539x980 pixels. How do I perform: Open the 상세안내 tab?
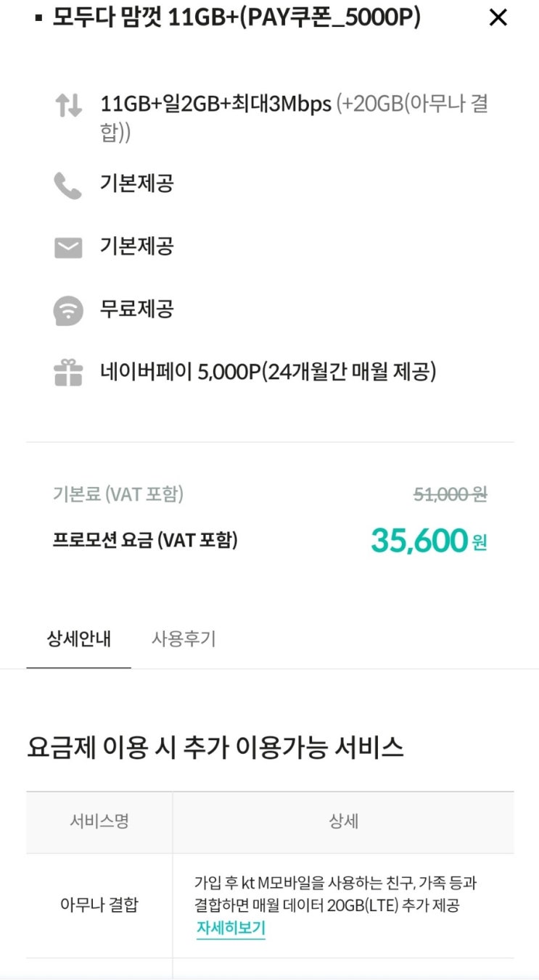(x=78, y=639)
